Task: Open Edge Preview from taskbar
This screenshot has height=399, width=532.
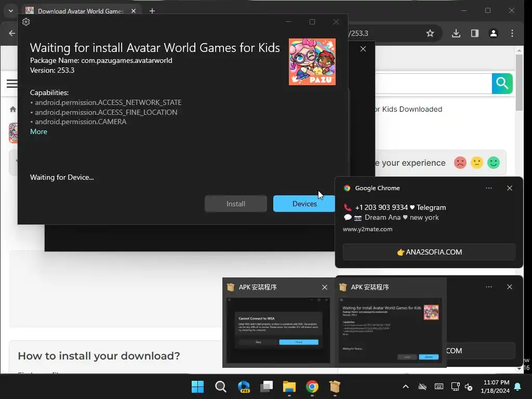Action: pos(244,387)
